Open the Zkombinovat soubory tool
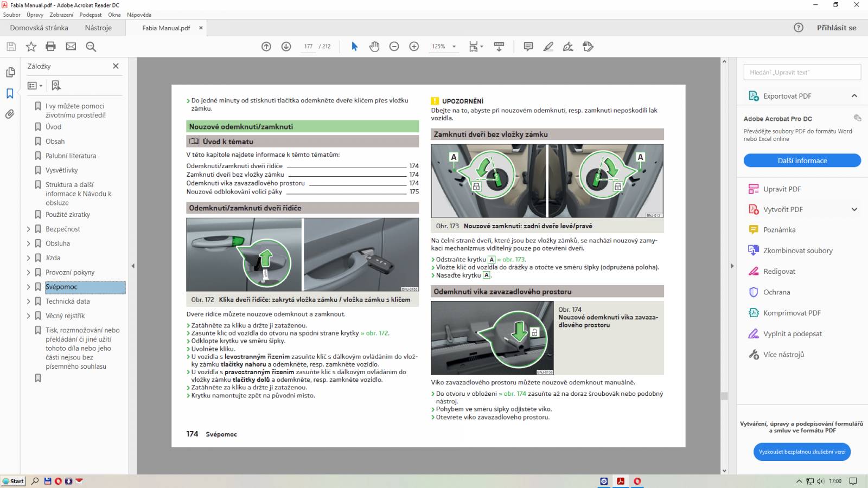Image resolution: width=868 pixels, height=488 pixels. coord(790,251)
